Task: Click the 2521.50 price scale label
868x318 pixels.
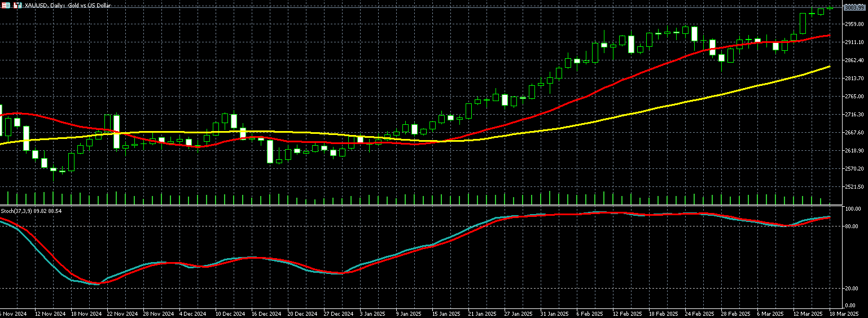Action: coord(853,187)
